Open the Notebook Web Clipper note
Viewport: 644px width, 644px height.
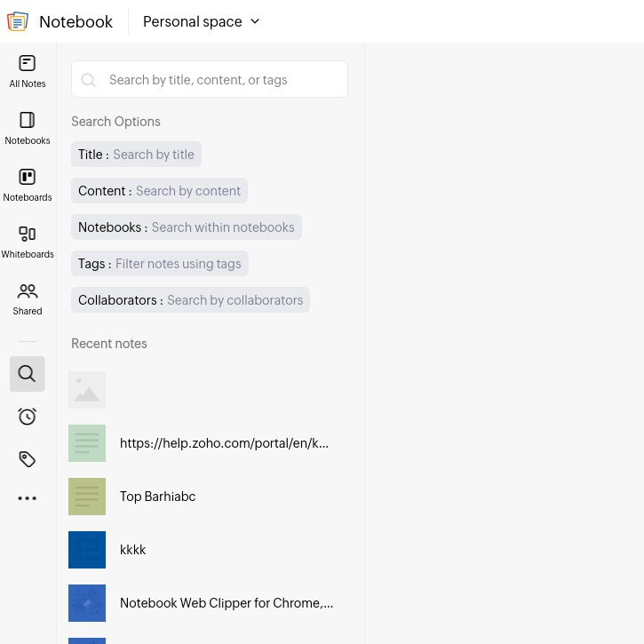click(x=227, y=603)
